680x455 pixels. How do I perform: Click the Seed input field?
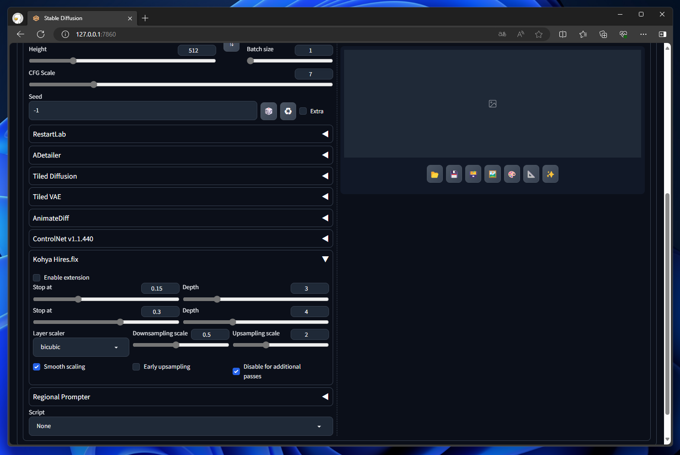(x=143, y=111)
